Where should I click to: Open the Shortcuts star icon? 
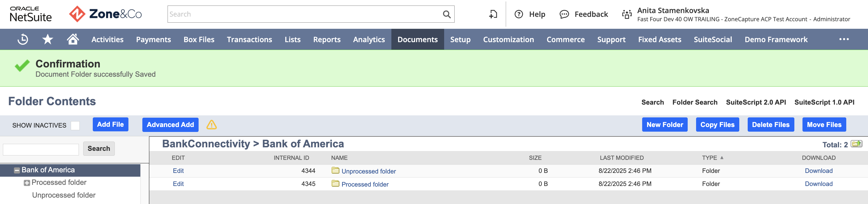(x=48, y=39)
